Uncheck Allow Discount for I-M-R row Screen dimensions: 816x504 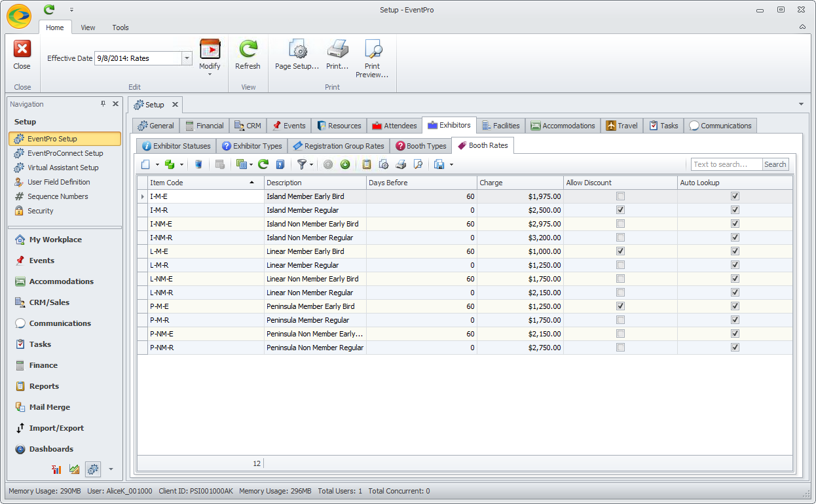pyautogui.click(x=620, y=210)
